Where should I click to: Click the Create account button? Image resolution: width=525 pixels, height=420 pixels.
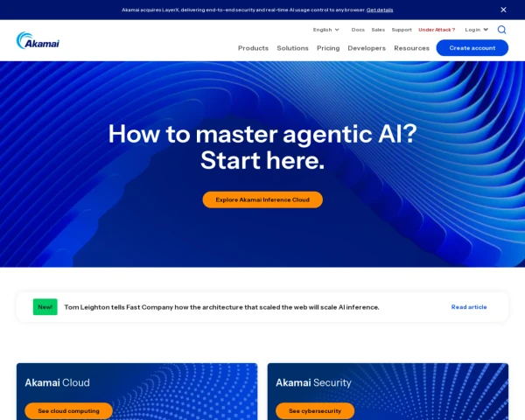coord(472,48)
